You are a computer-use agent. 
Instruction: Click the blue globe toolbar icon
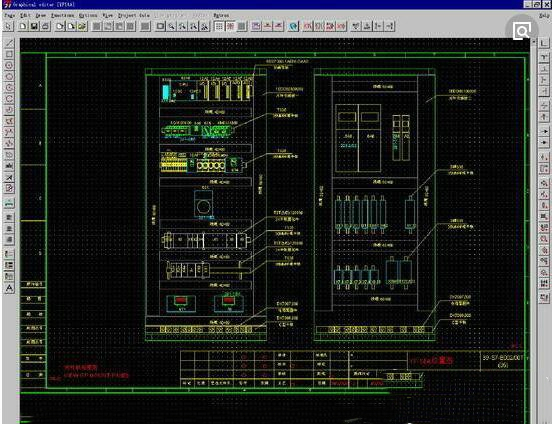293,26
